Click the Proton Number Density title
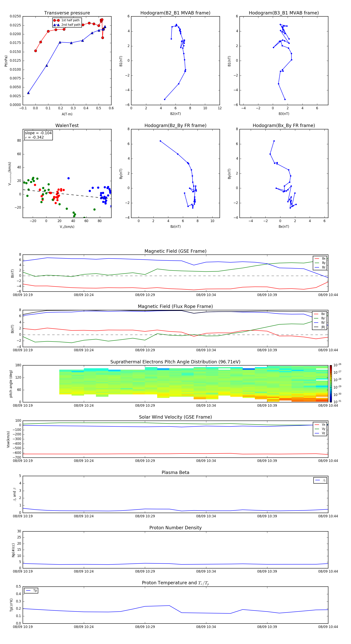 (x=175, y=527)
